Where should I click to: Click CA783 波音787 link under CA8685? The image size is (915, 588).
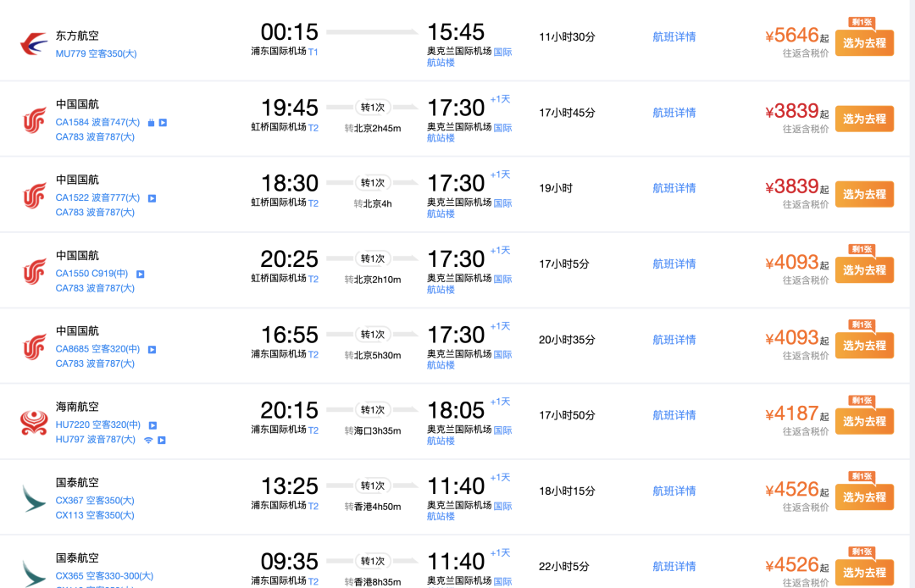[95, 363]
